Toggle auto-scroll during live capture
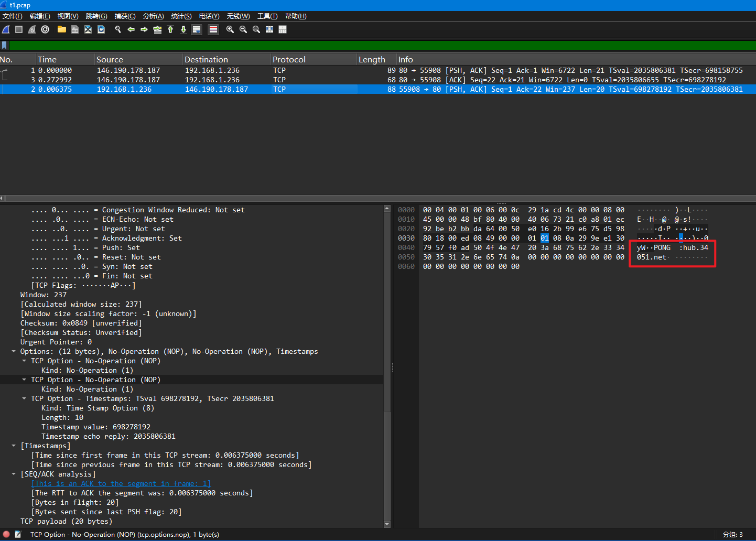The width and height of the screenshot is (756, 541). pyautogui.click(x=197, y=29)
